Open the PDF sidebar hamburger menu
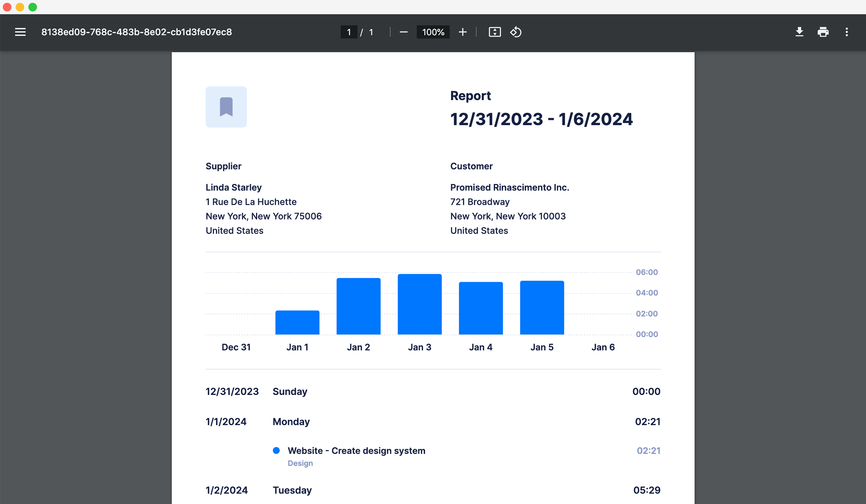 point(20,32)
